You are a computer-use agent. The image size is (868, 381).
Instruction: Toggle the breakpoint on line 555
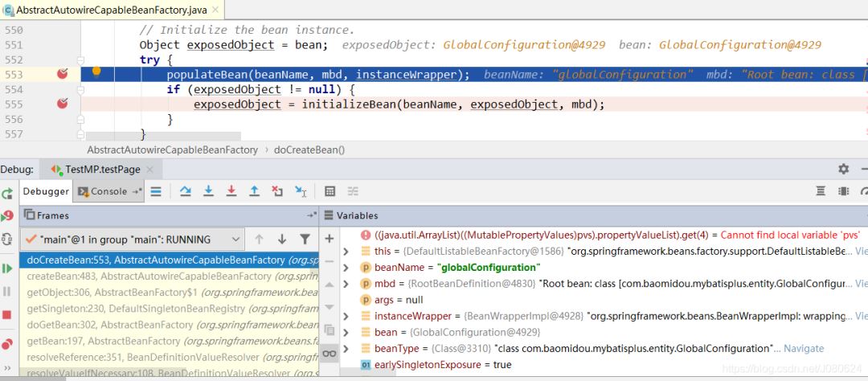click(x=63, y=104)
